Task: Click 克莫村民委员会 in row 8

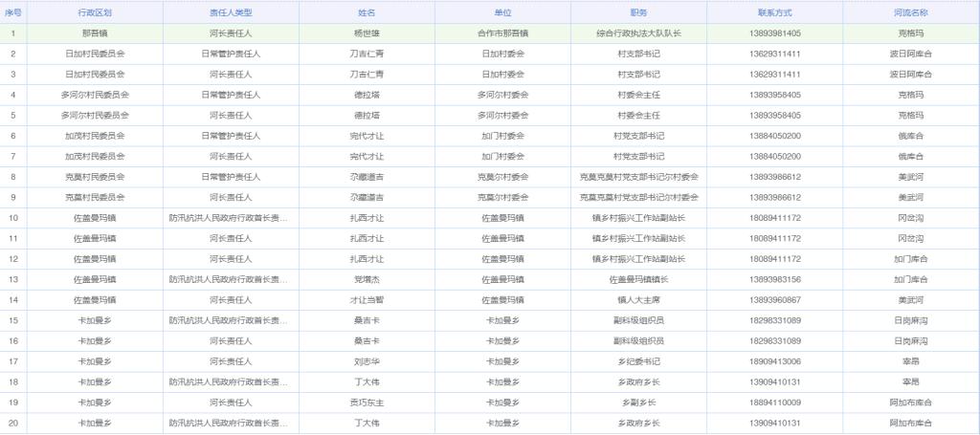Action: pyautogui.click(x=95, y=177)
